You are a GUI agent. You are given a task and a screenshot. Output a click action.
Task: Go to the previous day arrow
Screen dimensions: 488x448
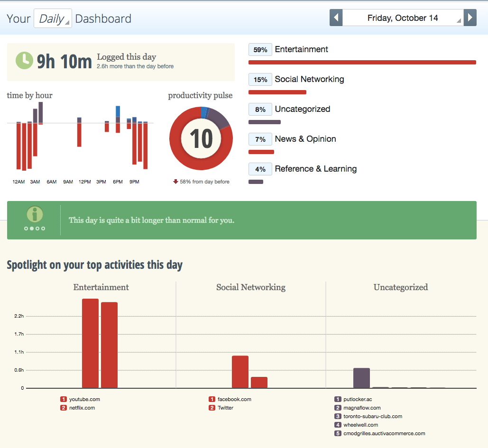tap(336, 18)
